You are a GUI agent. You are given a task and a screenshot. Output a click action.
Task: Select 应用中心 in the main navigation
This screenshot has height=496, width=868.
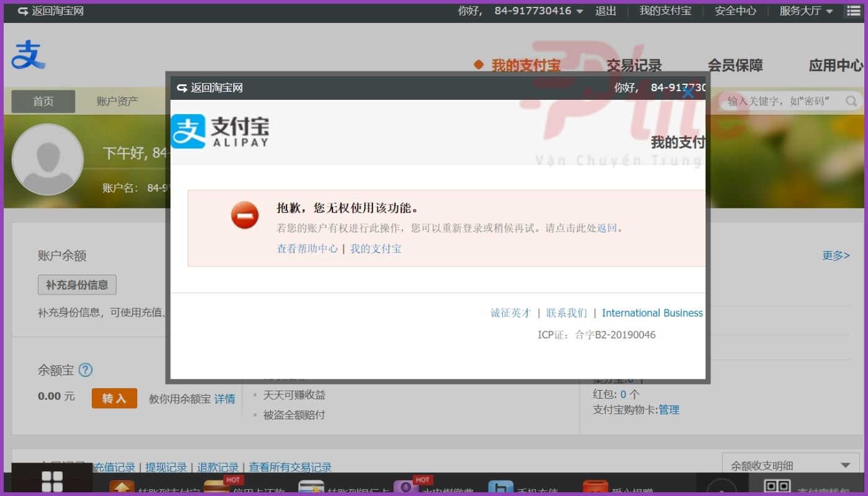click(836, 65)
